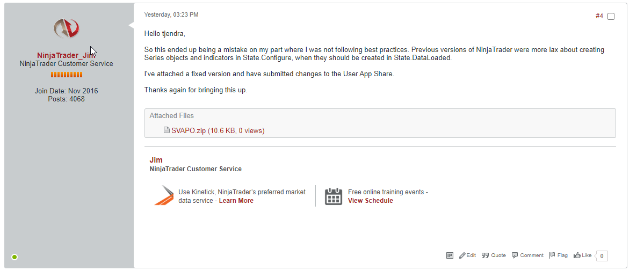Click the Jim signature name
644x271 pixels.
(x=156, y=160)
